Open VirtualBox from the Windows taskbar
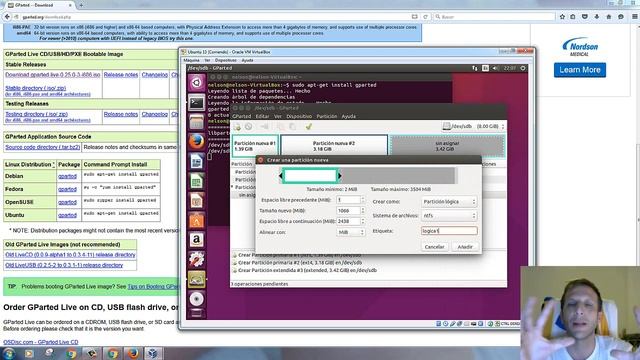Screen dimensions: 640x360 153,353
